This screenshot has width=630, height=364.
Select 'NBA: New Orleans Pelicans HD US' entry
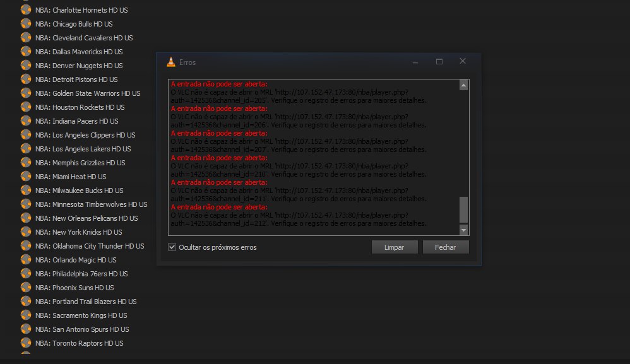coord(86,218)
